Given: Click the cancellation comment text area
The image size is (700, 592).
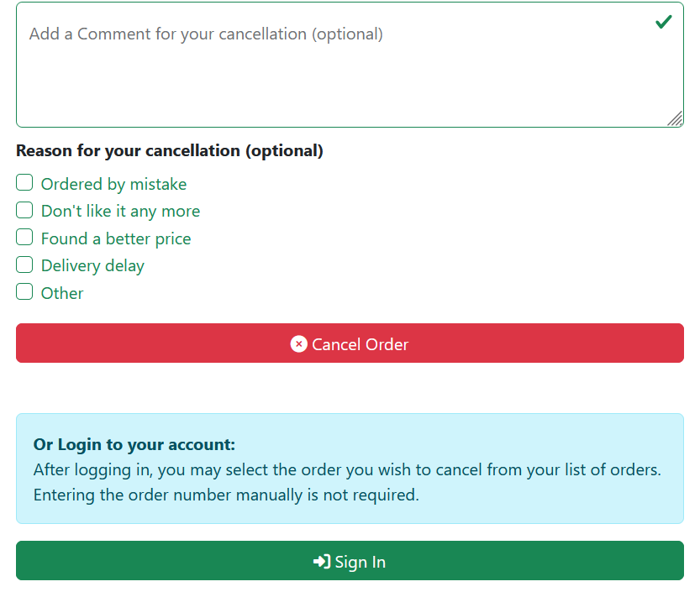Looking at the screenshot, I should coord(350,65).
